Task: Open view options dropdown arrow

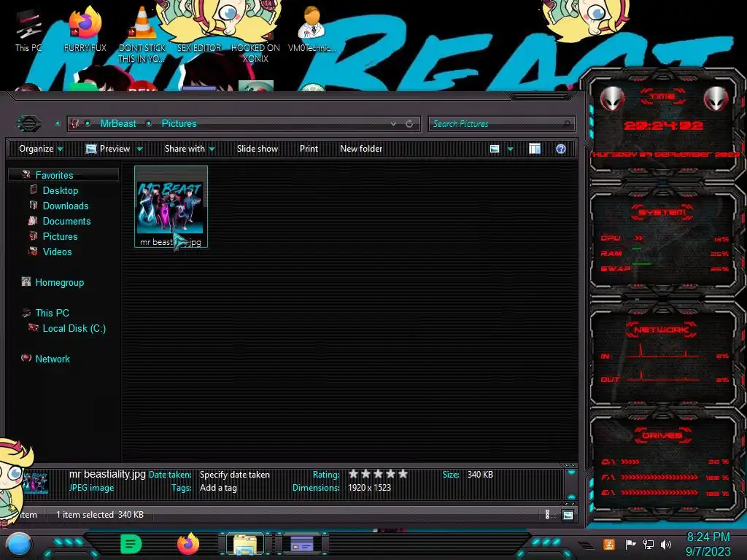Action: click(x=510, y=149)
